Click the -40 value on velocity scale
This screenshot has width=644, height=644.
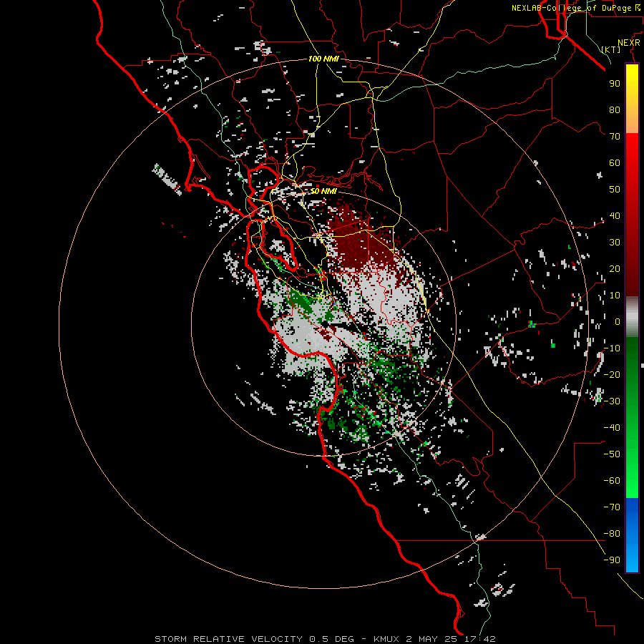tap(612, 428)
